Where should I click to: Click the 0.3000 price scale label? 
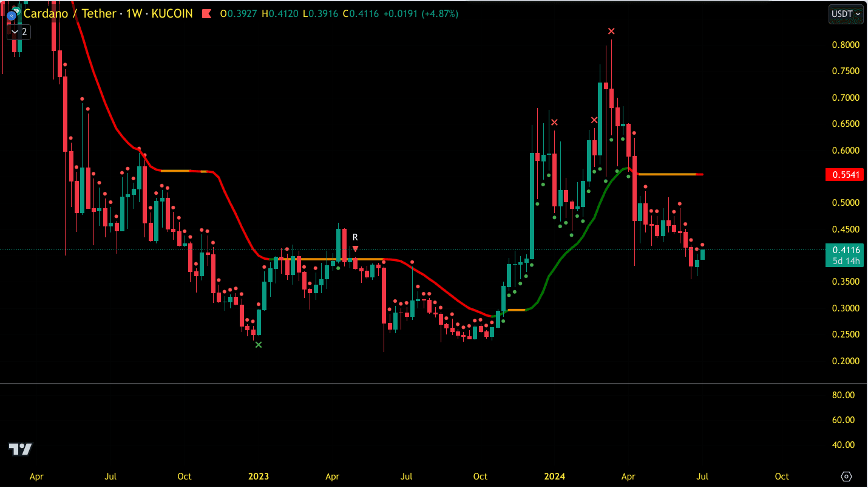coord(846,308)
